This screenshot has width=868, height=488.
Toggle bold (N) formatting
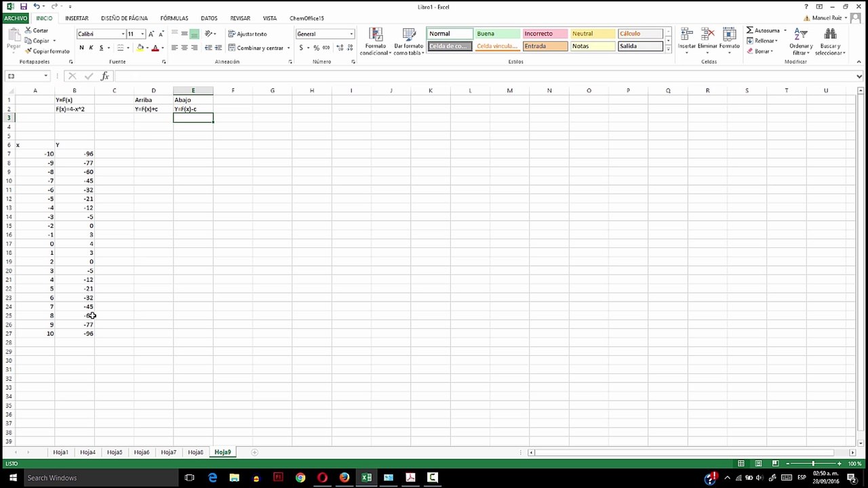tap(81, 48)
